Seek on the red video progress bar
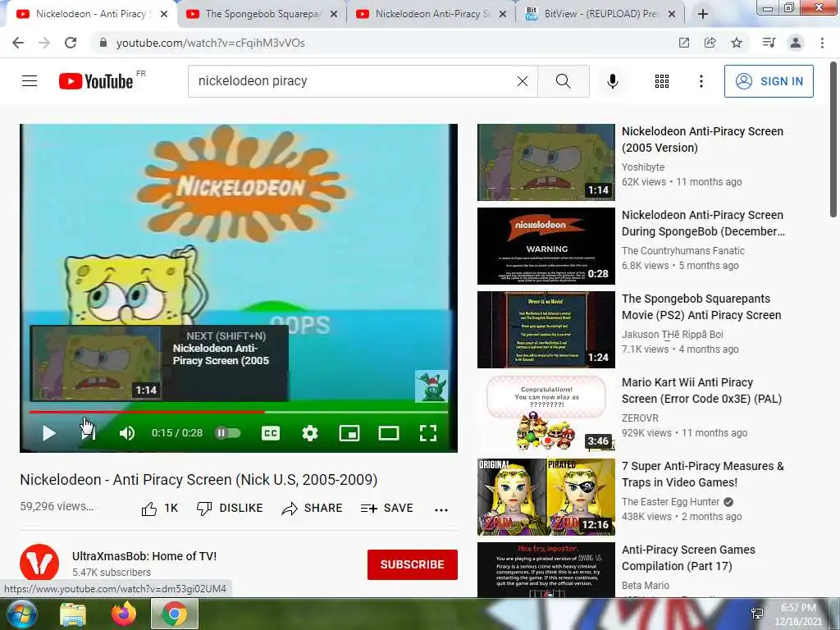The height and width of the screenshot is (630, 840). [x=239, y=412]
